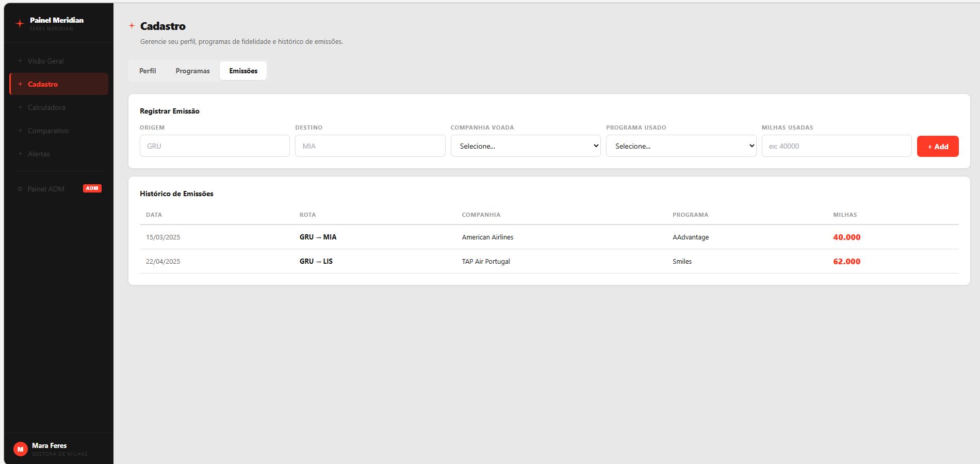Open the Companhia Voada dropdown
The height and width of the screenshot is (464, 980).
tap(526, 146)
